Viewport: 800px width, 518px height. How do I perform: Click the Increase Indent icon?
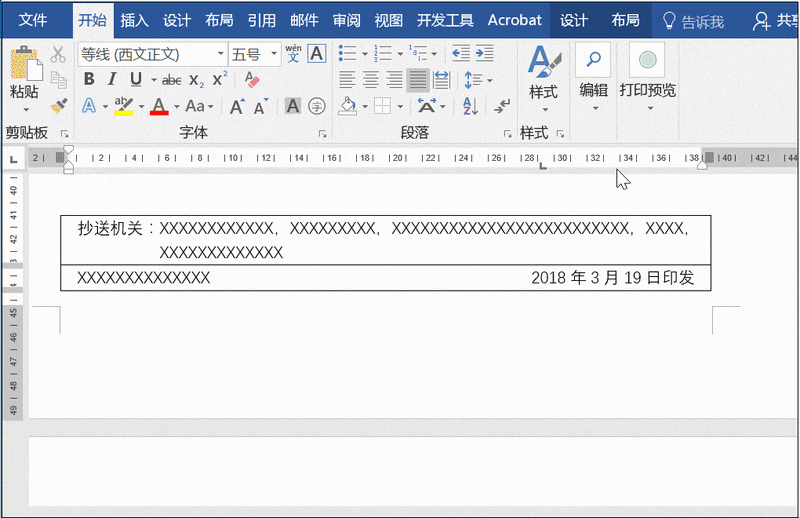coord(485,53)
